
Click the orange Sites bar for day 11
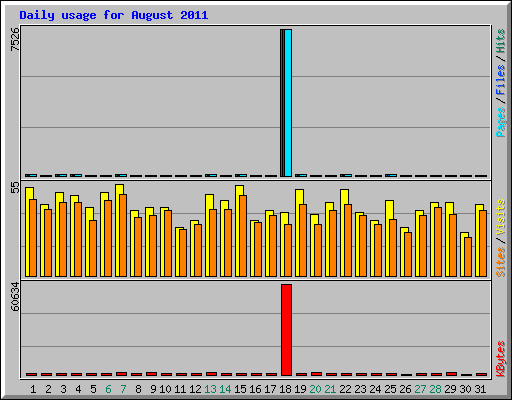183,253
